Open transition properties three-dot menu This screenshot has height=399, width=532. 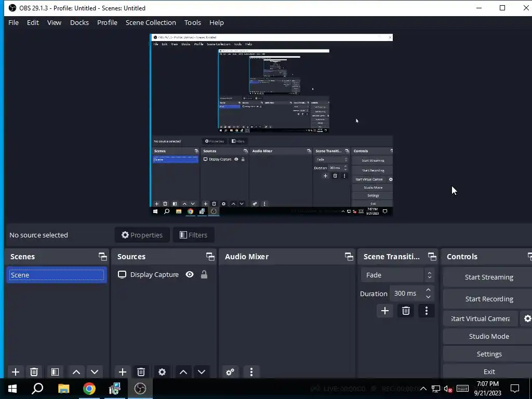(427, 311)
